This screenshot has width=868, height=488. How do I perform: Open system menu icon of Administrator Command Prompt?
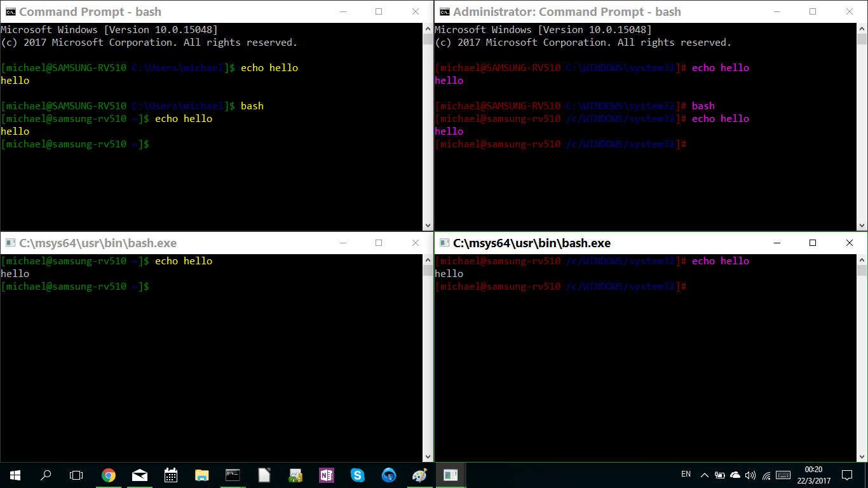445,11
